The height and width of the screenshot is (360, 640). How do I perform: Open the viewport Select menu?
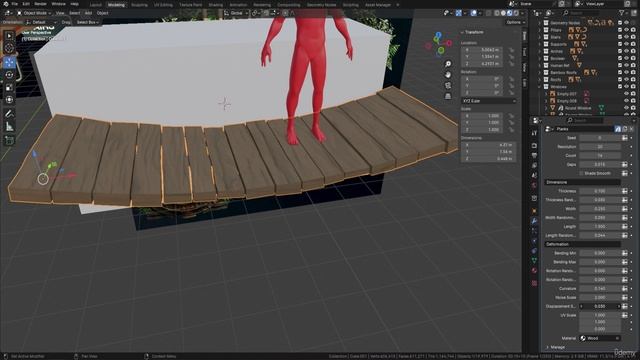(x=74, y=13)
